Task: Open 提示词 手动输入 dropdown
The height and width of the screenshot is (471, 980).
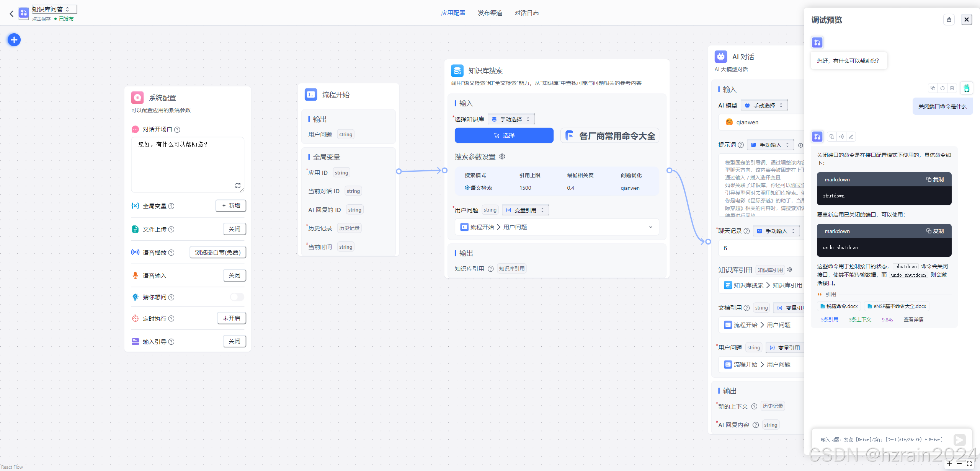Action: [x=771, y=145]
